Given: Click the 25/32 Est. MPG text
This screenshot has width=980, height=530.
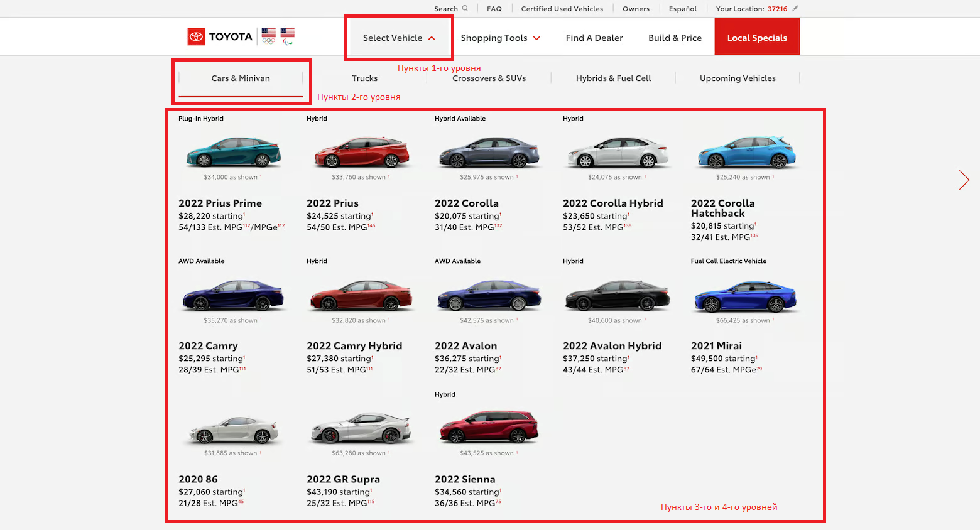Looking at the screenshot, I should (340, 504).
